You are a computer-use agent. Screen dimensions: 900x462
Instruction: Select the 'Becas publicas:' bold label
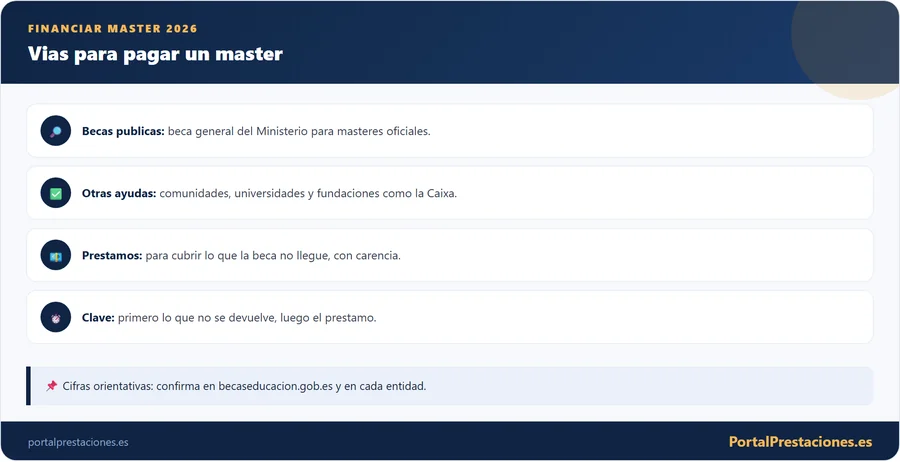pos(123,131)
